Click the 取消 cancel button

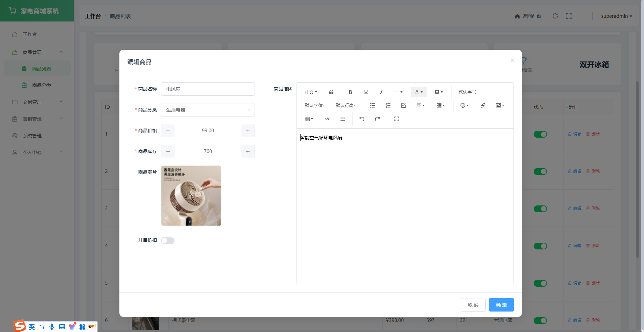(473, 305)
